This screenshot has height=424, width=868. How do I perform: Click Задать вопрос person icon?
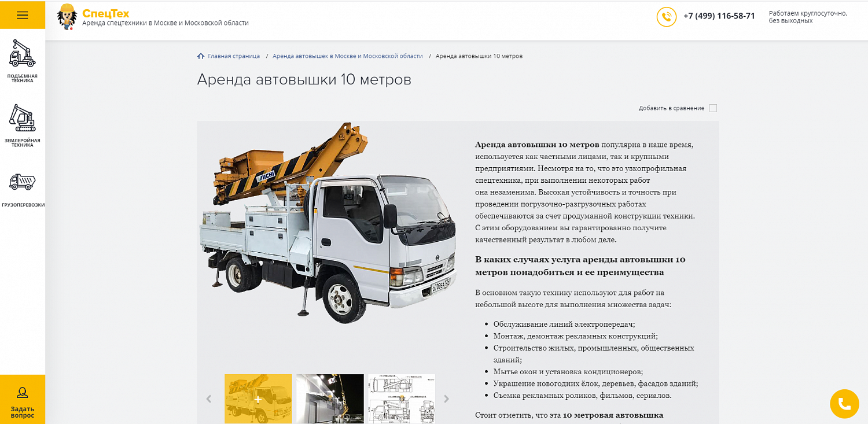click(23, 393)
